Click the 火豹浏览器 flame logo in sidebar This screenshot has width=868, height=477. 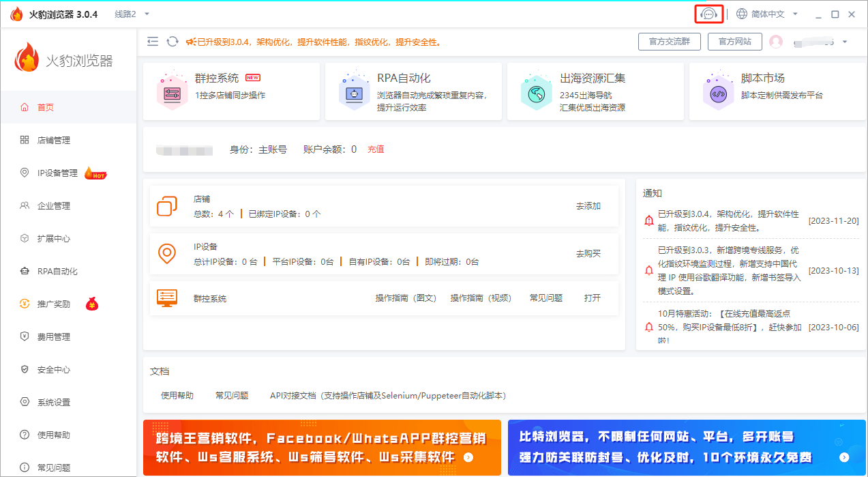27,58
